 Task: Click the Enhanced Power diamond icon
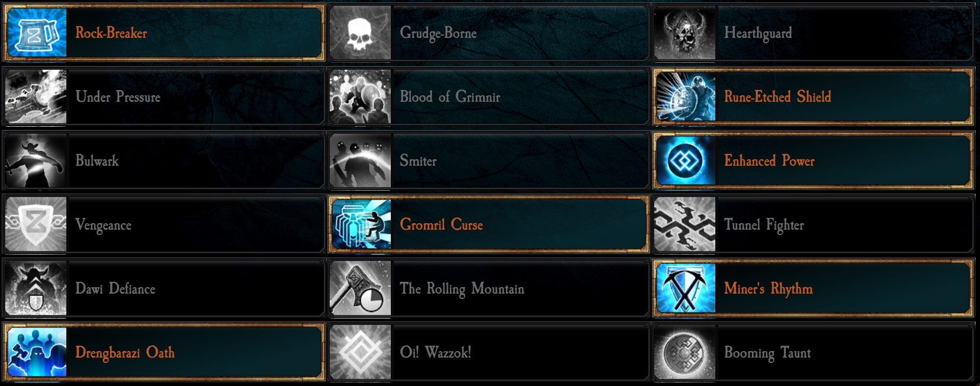pos(686,160)
